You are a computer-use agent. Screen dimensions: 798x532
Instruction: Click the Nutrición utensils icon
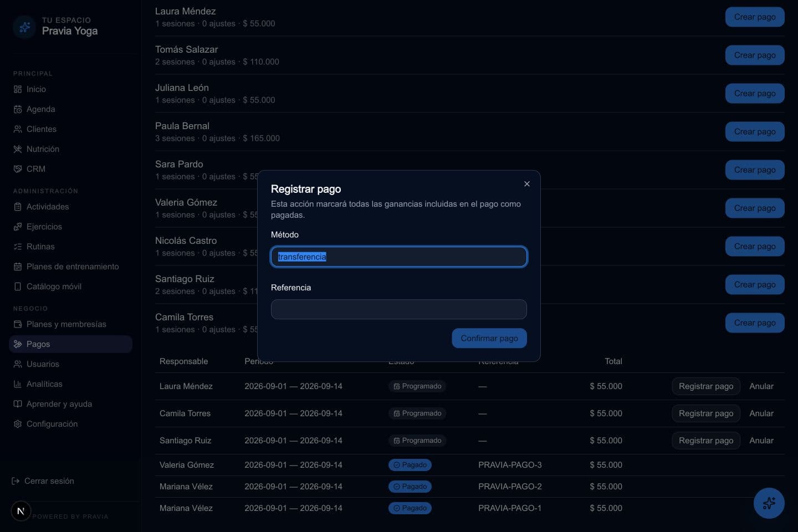18,149
